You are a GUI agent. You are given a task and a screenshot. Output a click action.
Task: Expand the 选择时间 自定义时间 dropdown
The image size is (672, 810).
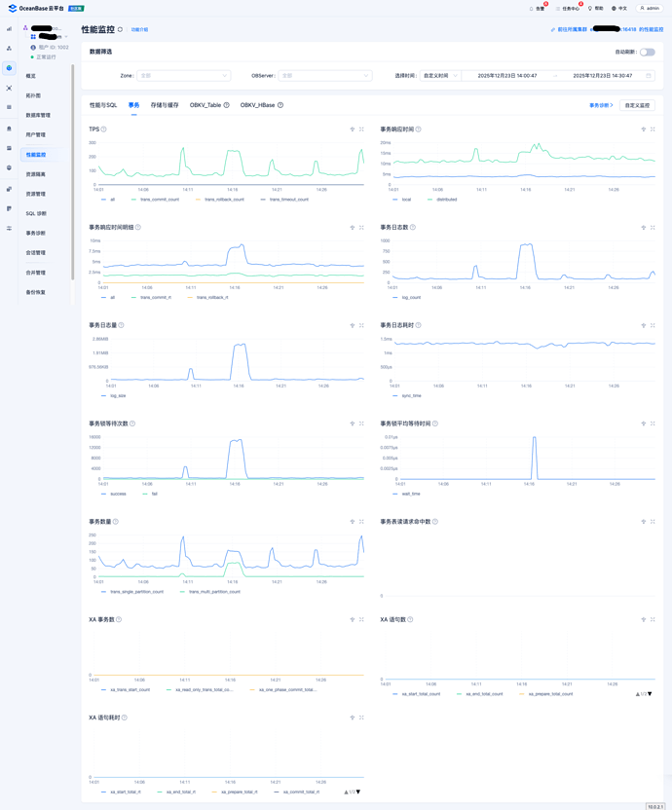439,75
